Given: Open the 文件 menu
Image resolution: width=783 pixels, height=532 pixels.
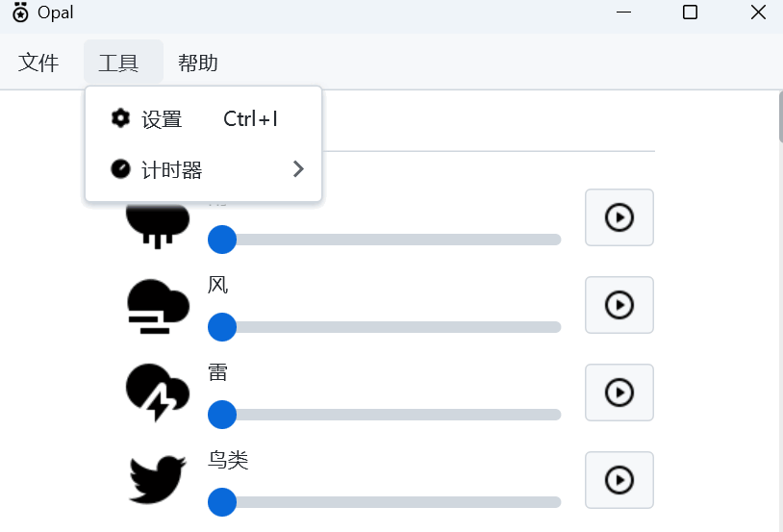Looking at the screenshot, I should 38,63.
